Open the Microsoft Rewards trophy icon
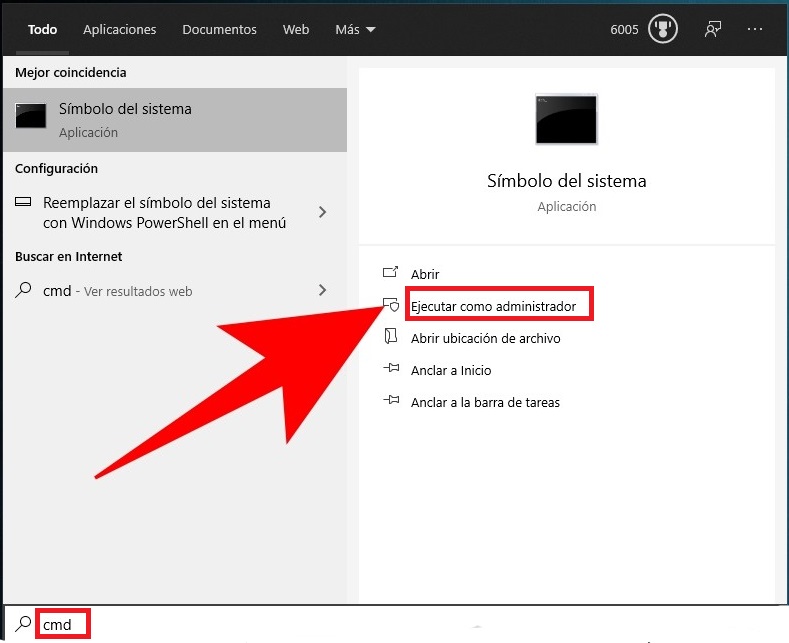The width and height of the screenshot is (789, 643). (x=663, y=29)
